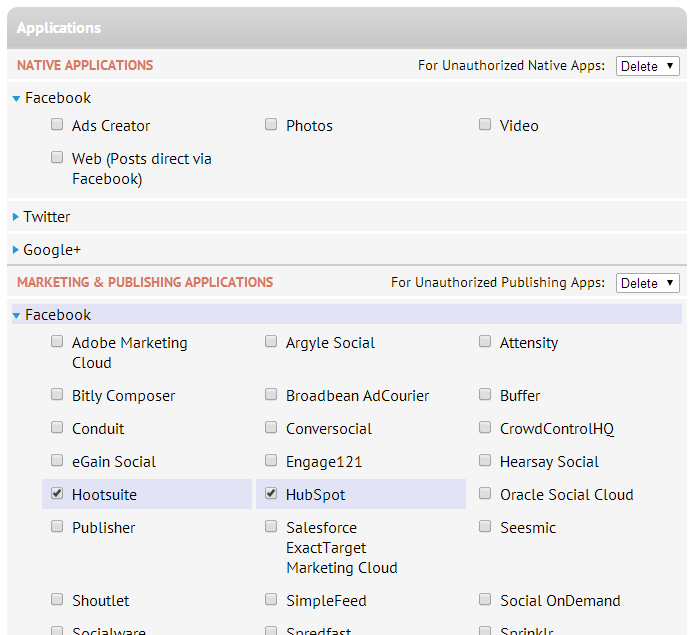Uncheck the Hootsuite checkbox
This screenshot has width=694, height=635.
tap(57, 493)
